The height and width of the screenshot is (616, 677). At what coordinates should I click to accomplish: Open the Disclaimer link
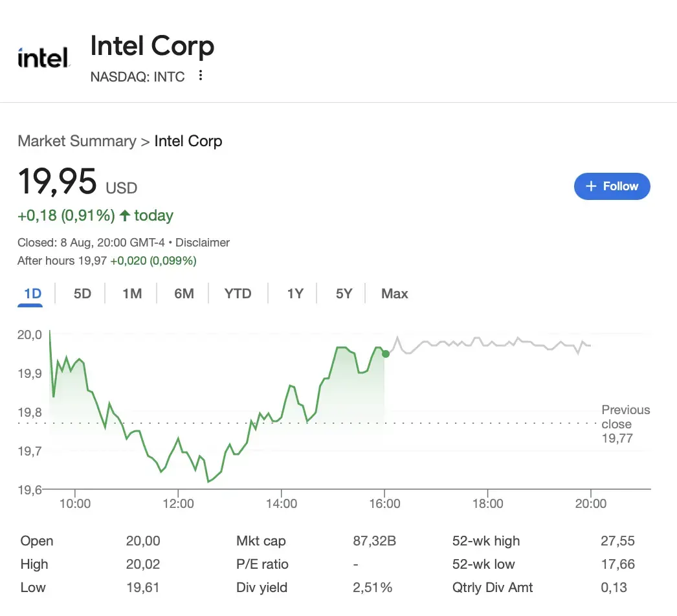click(x=203, y=242)
